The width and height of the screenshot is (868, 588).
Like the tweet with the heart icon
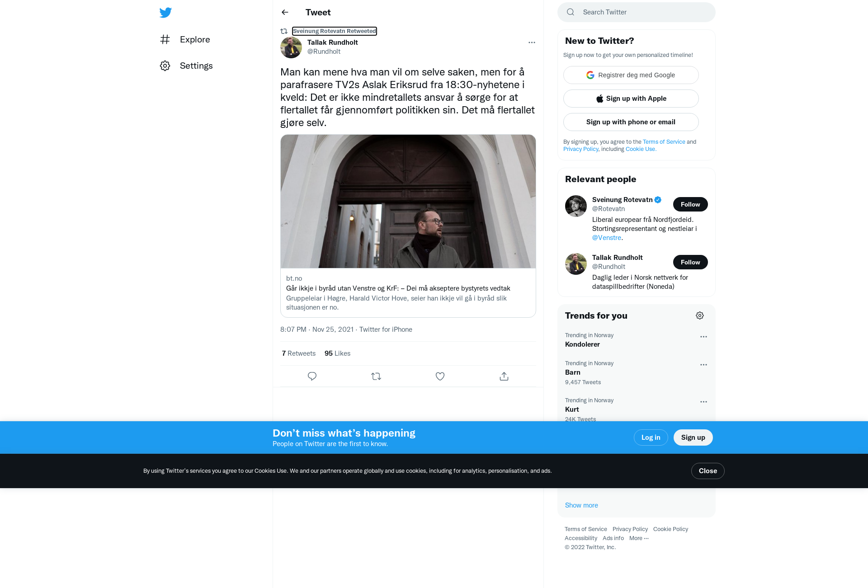point(440,376)
